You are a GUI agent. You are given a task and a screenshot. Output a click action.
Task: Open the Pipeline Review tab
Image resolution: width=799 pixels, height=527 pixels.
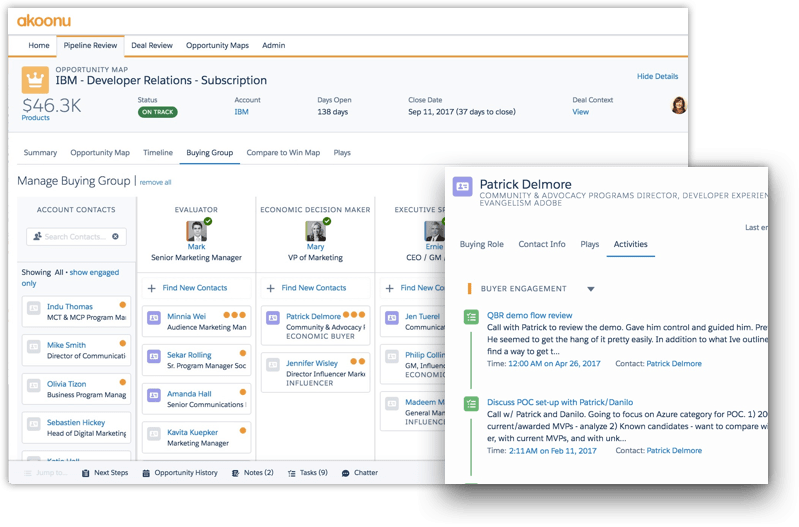(x=90, y=45)
